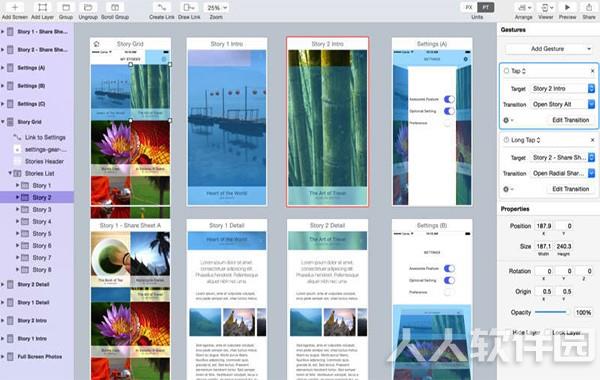
Task: Click the Add Screen toolbar icon
Action: click(15, 7)
